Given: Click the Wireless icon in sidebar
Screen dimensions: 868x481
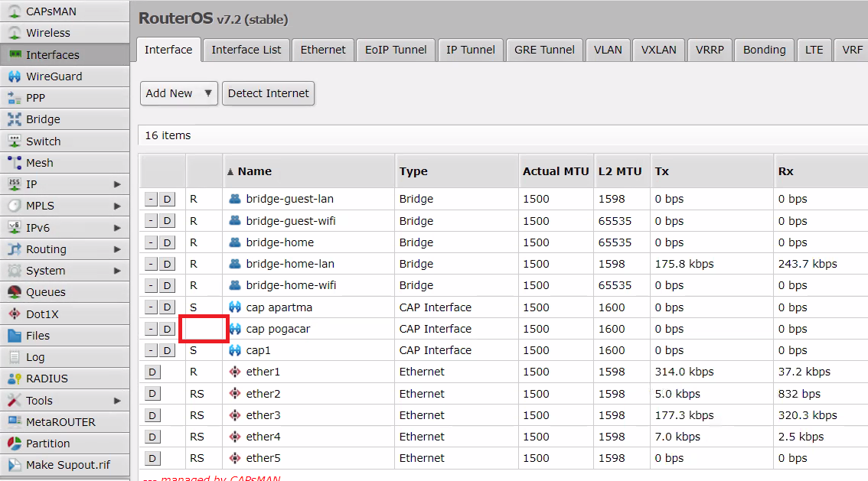Looking at the screenshot, I should (15, 33).
